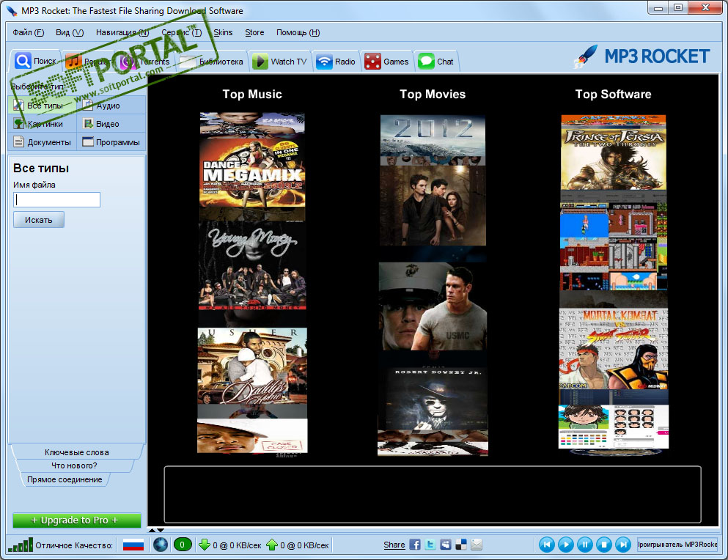Screen dimensions: 728x560
Task: Click the Play button in player
Action: tap(566, 544)
